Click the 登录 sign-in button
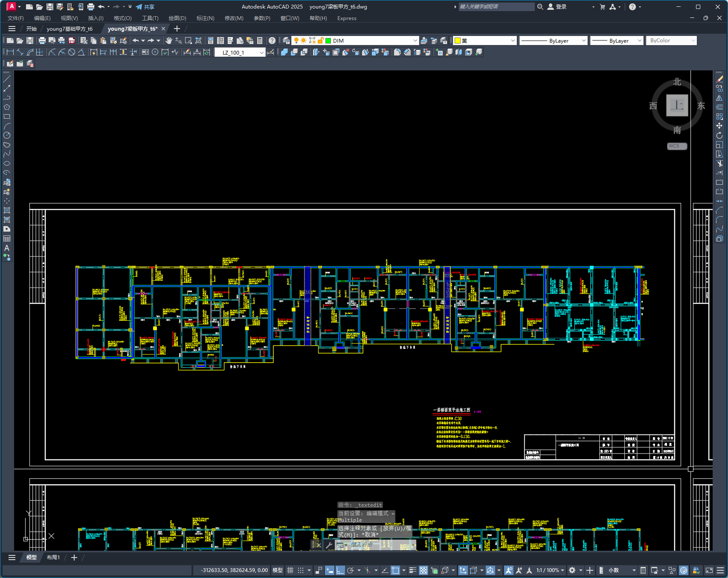The width and height of the screenshot is (728, 578). pyautogui.click(x=557, y=7)
